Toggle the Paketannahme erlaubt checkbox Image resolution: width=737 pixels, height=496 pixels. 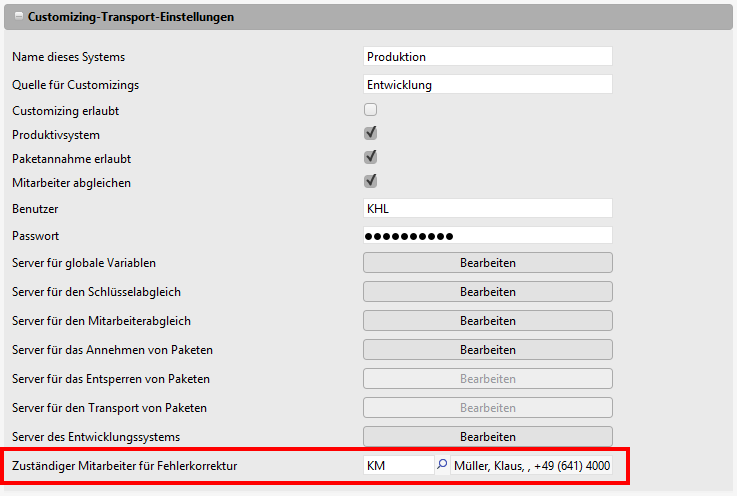pos(370,157)
